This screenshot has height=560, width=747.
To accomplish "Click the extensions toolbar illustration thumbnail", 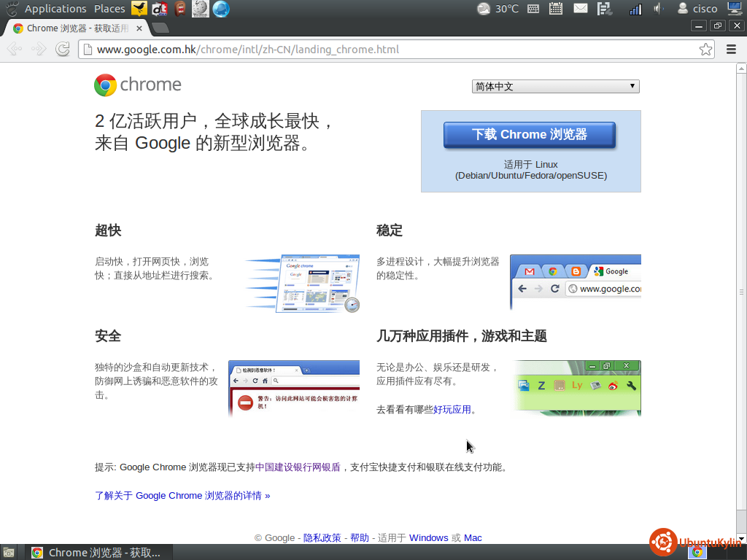I will 578,388.
